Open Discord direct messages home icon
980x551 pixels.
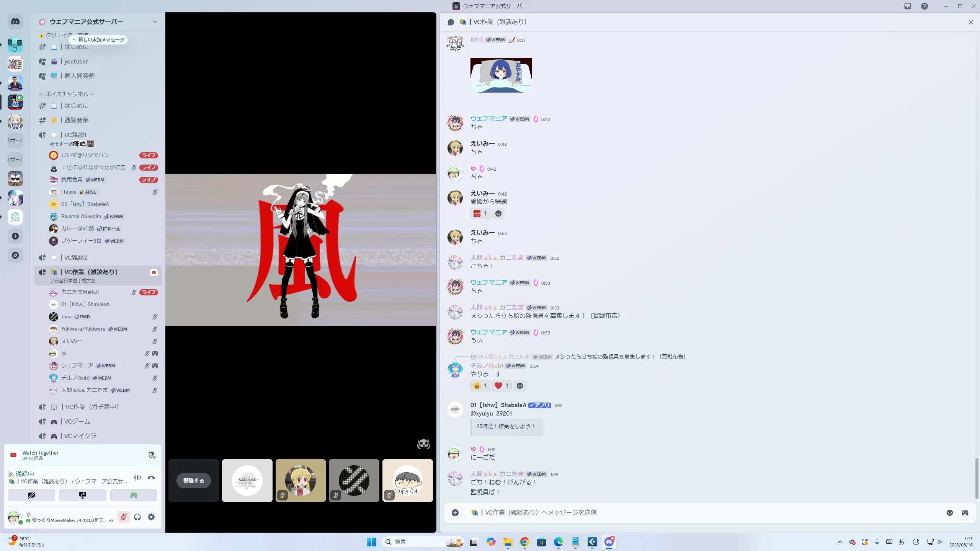[x=15, y=22]
